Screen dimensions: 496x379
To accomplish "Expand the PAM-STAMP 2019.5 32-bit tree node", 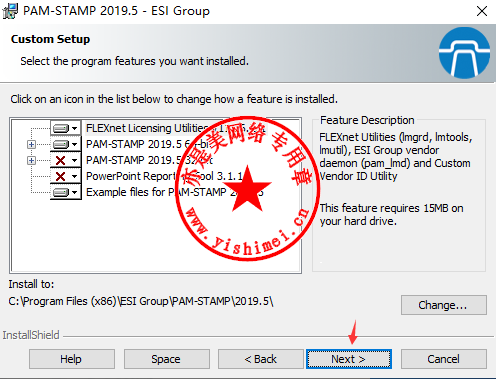I will click(x=31, y=160).
